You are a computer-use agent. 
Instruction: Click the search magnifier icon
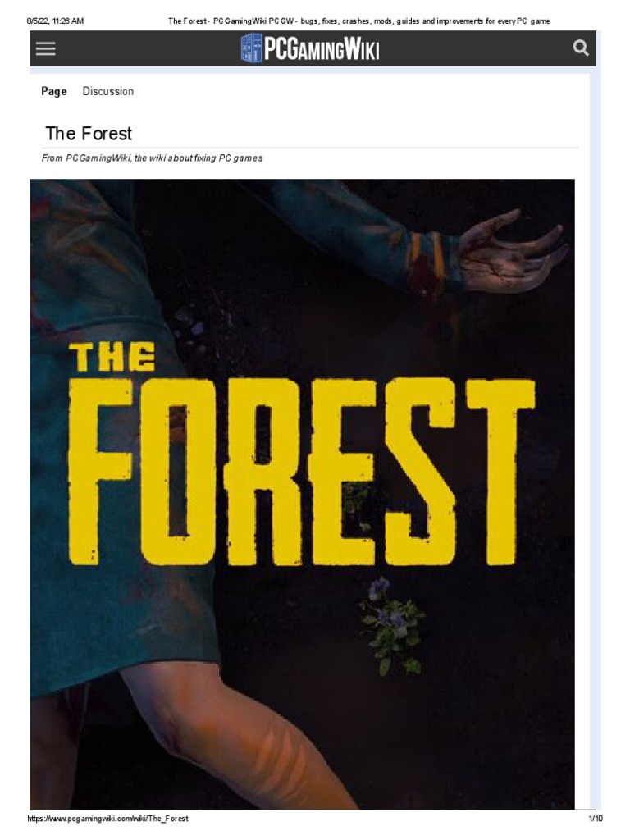(581, 48)
